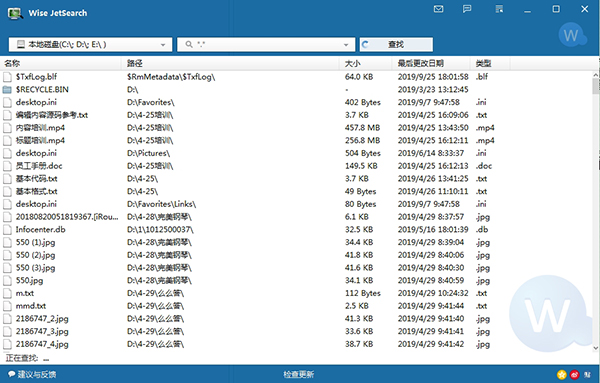Click the yellow star icon in status bar
The width and height of the screenshot is (600, 383).
click(562, 374)
